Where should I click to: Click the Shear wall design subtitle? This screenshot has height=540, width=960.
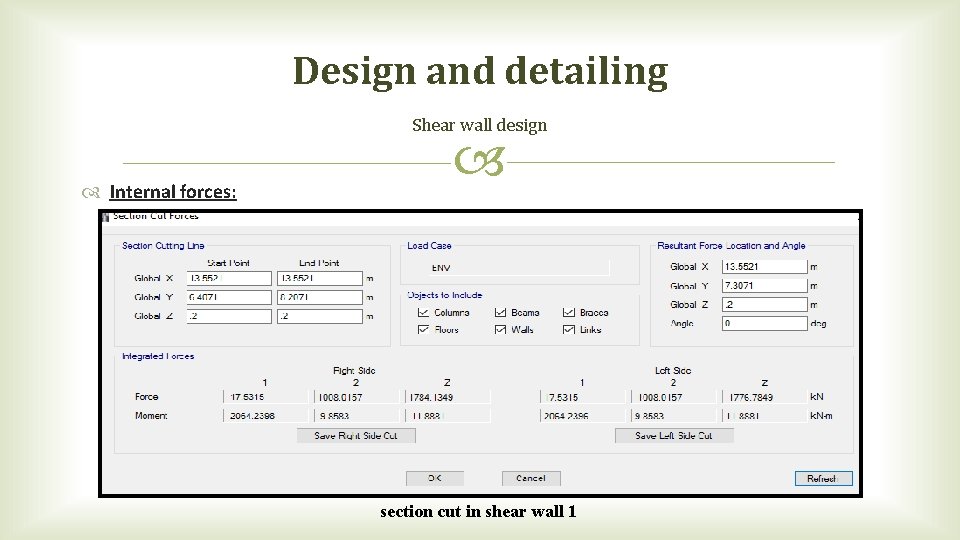[479, 125]
